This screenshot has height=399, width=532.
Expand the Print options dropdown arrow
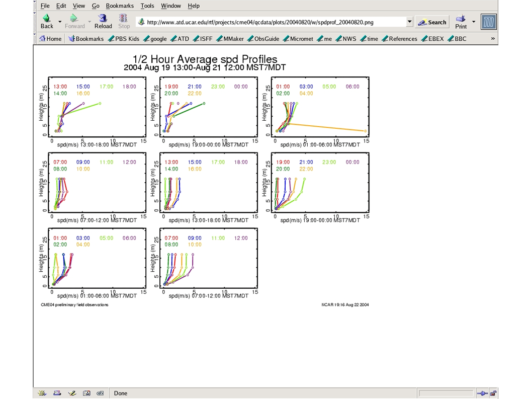(x=474, y=22)
